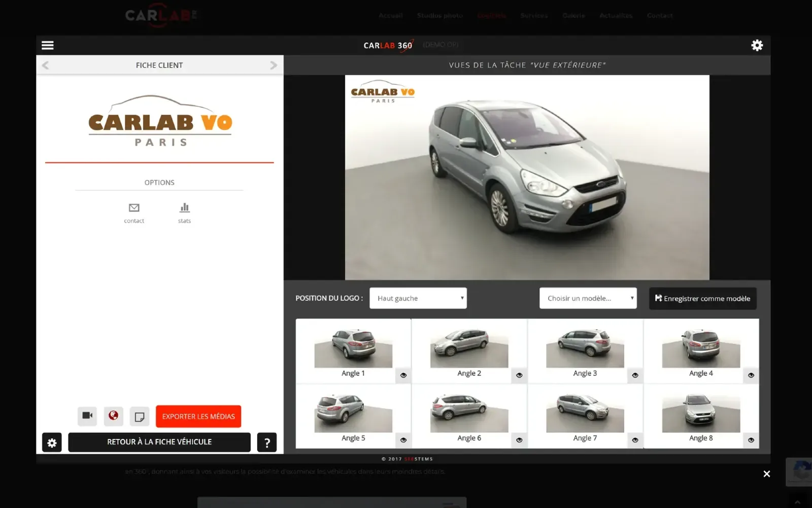The width and height of the screenshot is (812, 508).
Task: Select the Angle 1 thumbnail
Action: [x=353, y=348]
